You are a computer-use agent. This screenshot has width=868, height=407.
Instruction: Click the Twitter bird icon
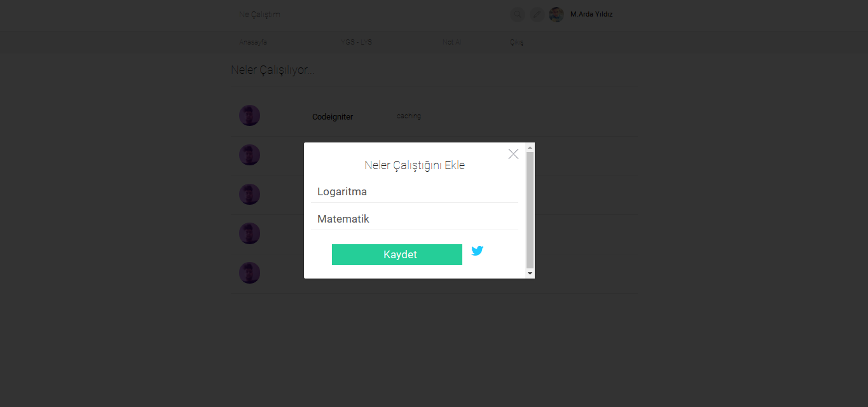(478, 251)
